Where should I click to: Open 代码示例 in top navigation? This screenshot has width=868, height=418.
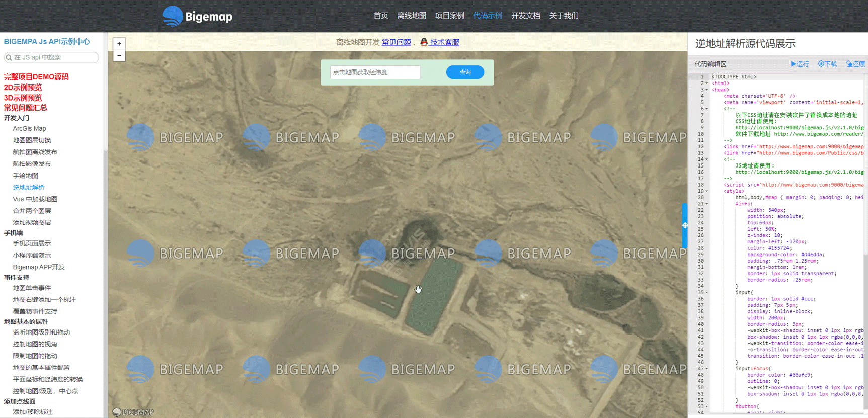488,16
